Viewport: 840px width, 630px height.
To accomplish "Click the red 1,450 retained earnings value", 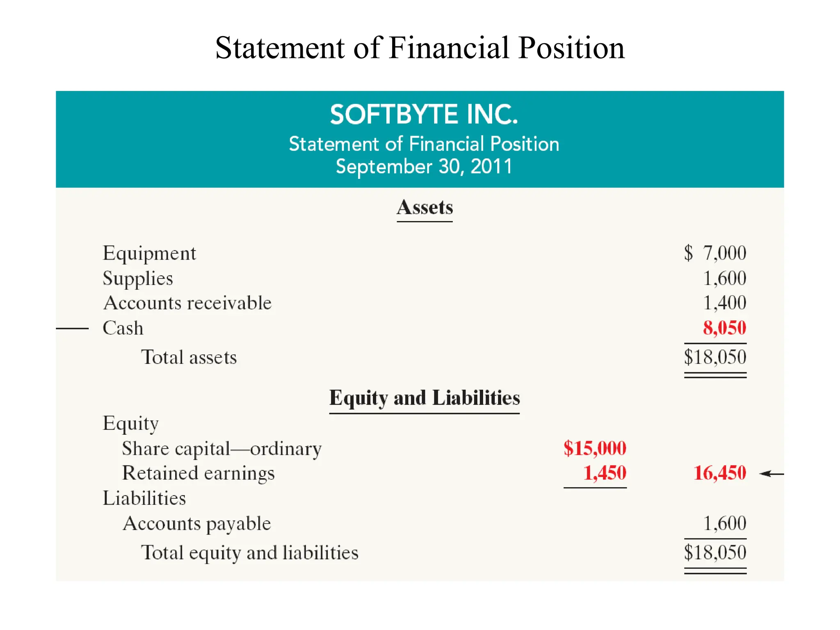I will (x=605, y=473).
